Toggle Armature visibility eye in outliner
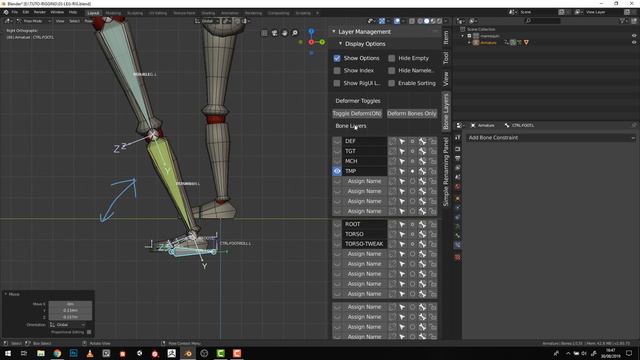This screenshot has height=360, width=640. point(634,42)
